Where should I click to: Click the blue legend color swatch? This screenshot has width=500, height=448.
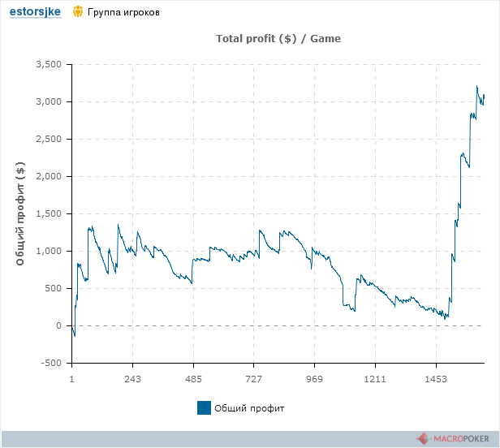click(x=204, y=407)
